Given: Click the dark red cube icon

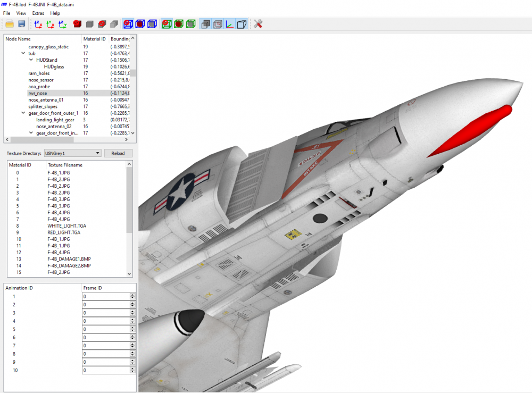Looking at the screenshot, I should 77,24.
